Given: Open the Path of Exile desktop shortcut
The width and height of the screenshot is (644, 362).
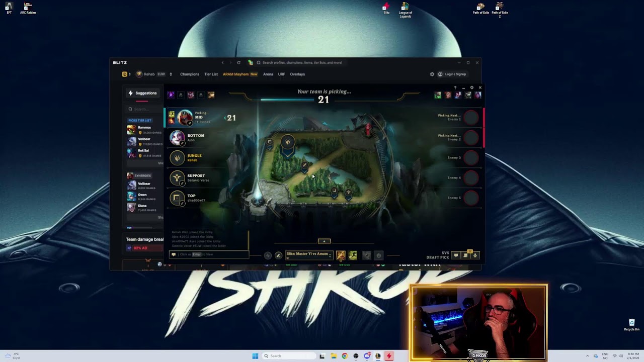Looking at the screenshot, I should (x=480, y=8).
